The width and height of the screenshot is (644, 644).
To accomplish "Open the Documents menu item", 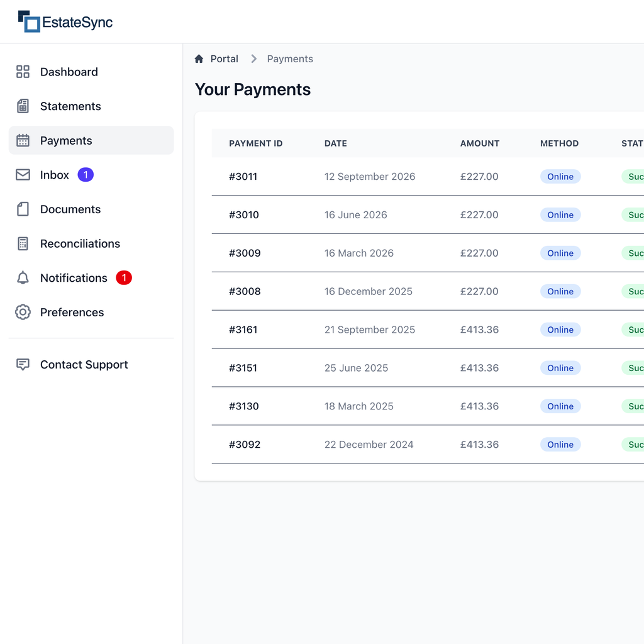I will 91,209.
